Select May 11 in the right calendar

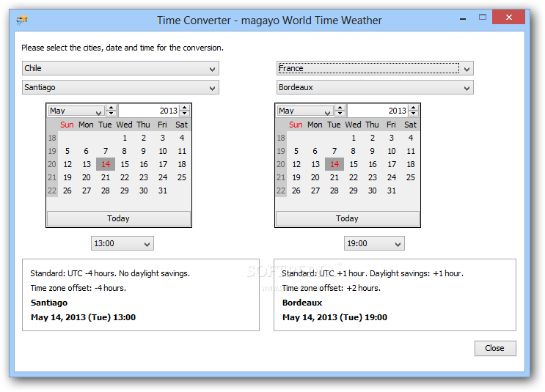[x=411, y=151]
